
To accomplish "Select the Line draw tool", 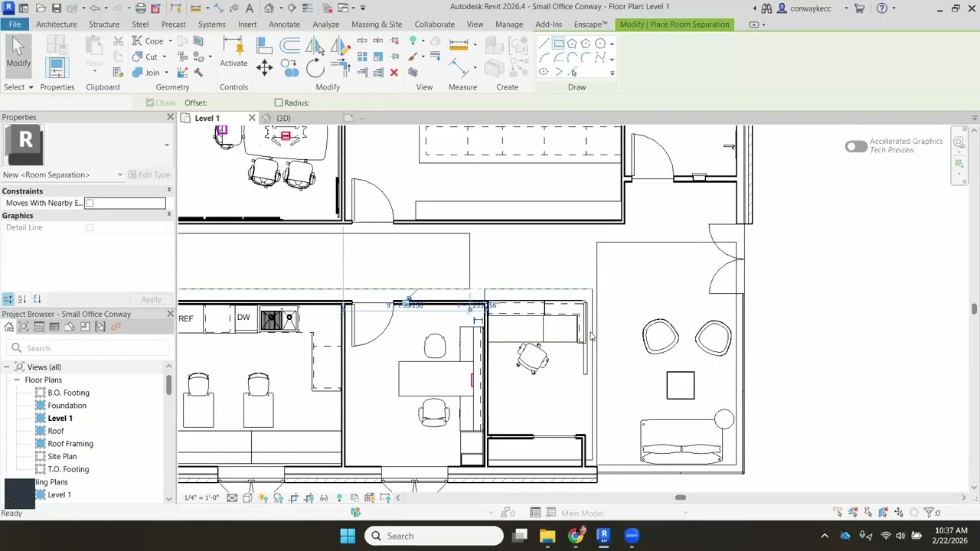I will coord(544,44).
